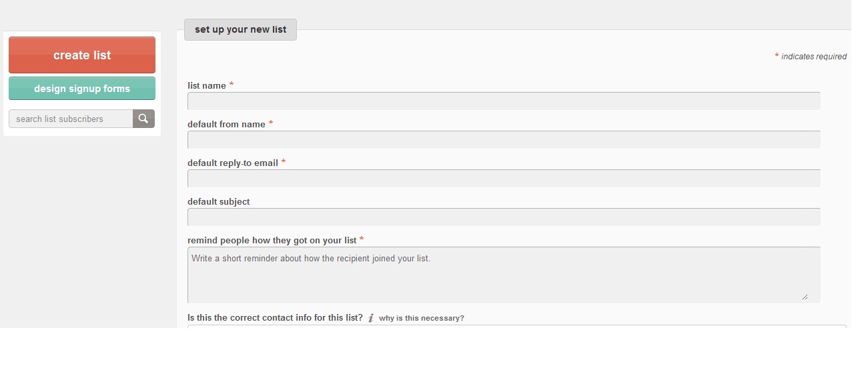This screenshot has width=868, height=366.
Task: Open the why is this necessary link
Action: click(421, 318)
